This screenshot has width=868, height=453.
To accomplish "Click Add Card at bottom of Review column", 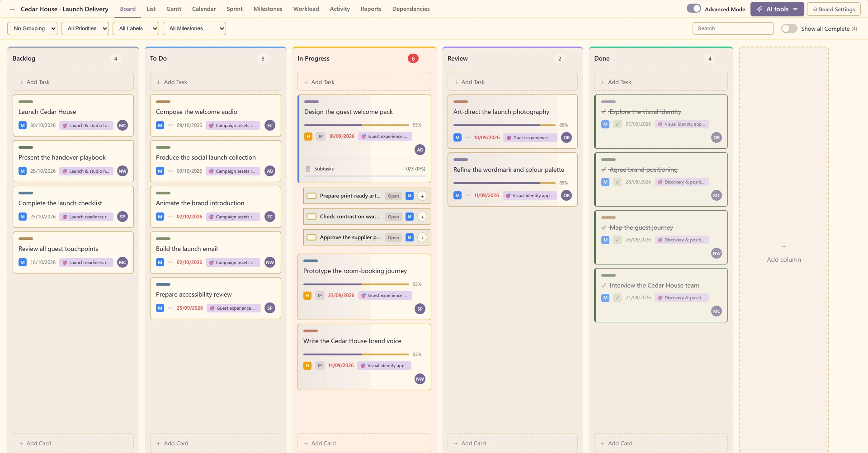I will click(x=513, y=443).
